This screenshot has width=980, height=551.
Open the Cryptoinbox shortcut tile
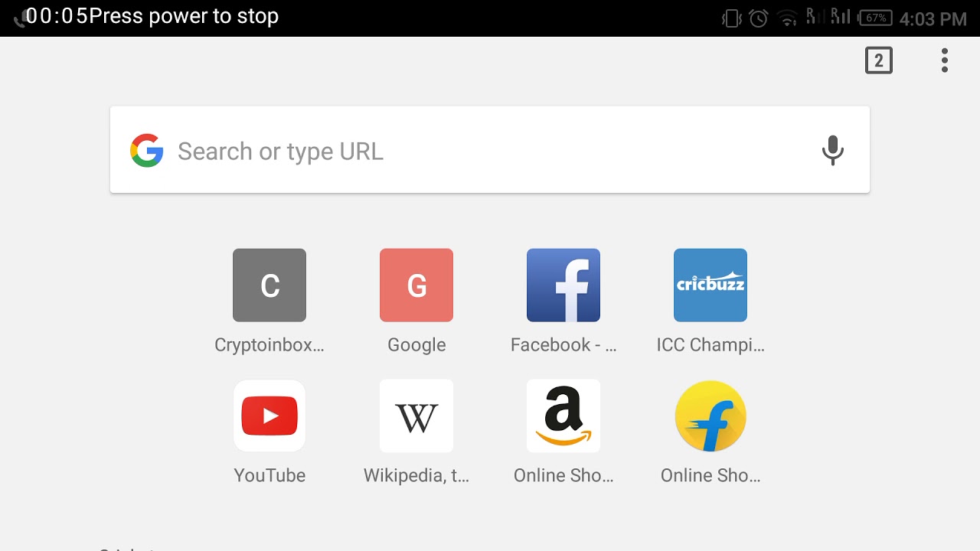tap(269, 285)
